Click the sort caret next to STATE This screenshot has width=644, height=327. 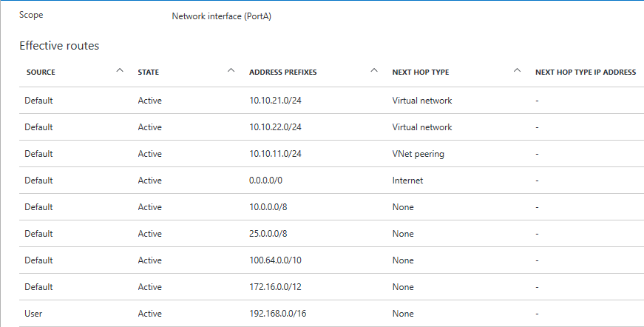click(x=231, y=71)
